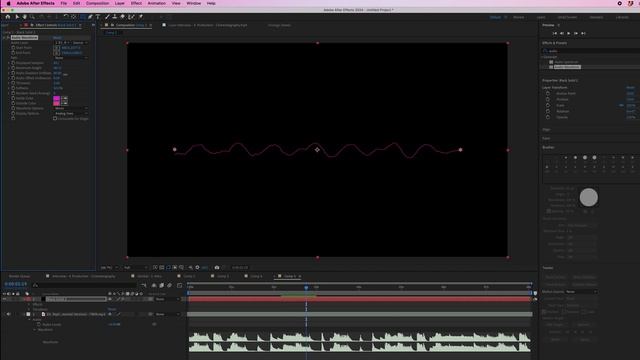The width and height of the screenshot is (640, 360).
Task: Toggle Opacity stopwatch in Properties
Action: click(x=548, y=117)
